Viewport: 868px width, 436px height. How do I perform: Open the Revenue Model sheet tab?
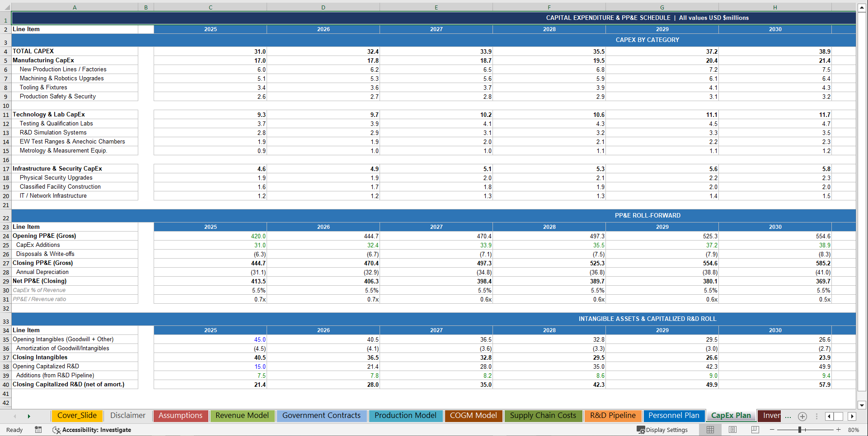242,416
